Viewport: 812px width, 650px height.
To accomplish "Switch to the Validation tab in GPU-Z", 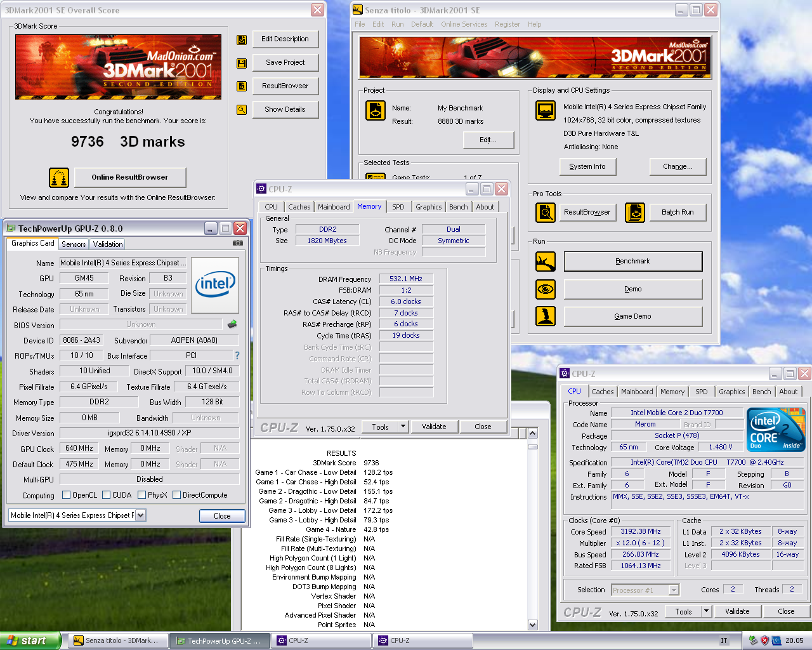I will pos(108,244).
